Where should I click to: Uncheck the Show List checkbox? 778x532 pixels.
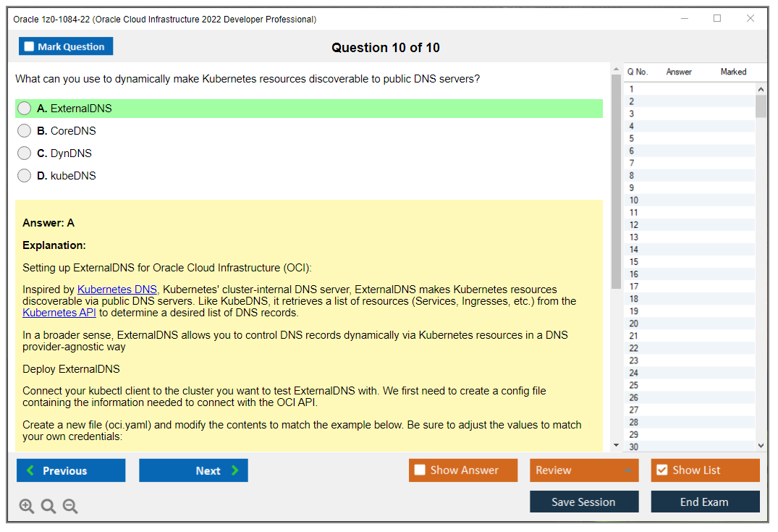tap(661, 470)
